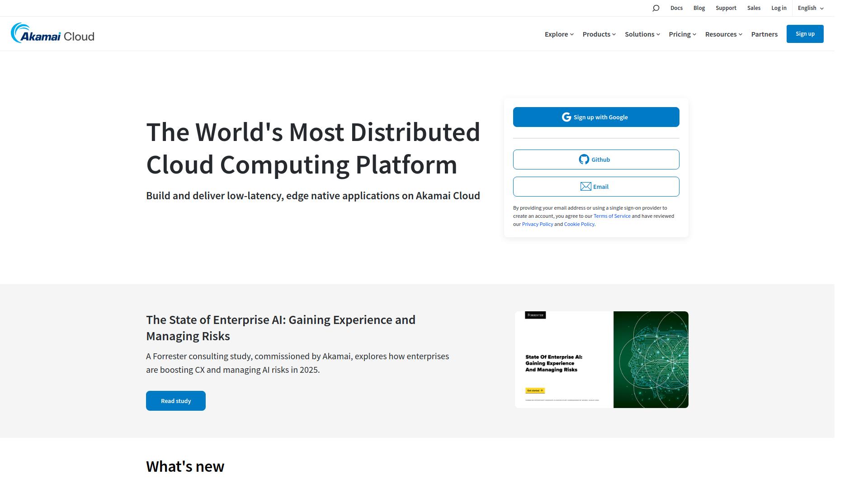Click the Github octocat icon
The height and width of the screenshot is (488, 868).
[x=584, y=160]
